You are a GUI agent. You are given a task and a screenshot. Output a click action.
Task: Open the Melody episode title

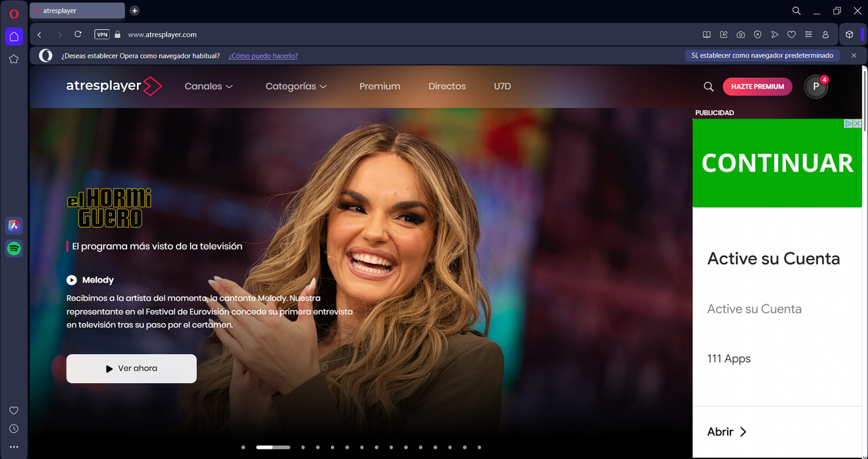pos(98,280)
